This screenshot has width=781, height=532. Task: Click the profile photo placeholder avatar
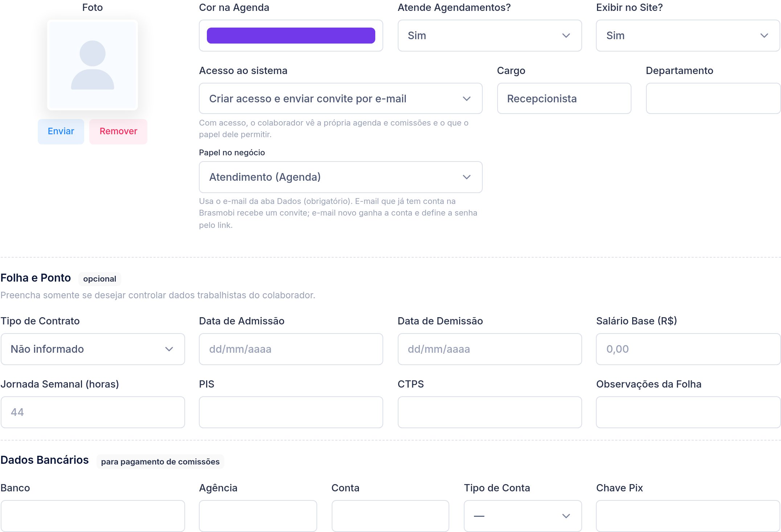click(x=93, y=65)
